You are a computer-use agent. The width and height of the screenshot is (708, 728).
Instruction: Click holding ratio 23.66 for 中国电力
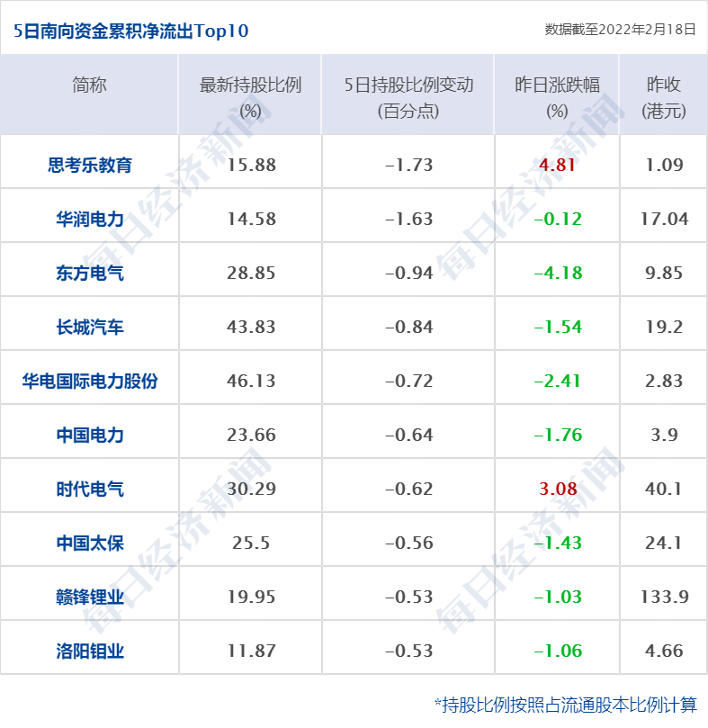click(251, 435)
